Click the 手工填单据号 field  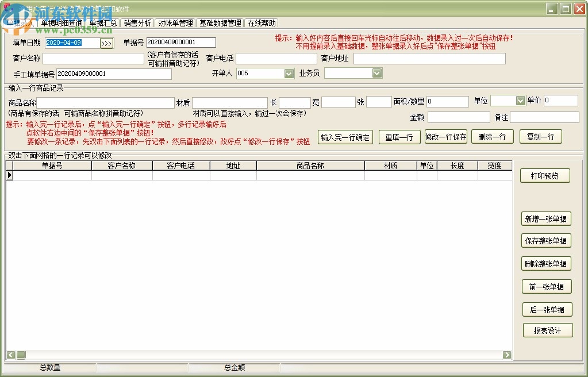click(114, 74)
